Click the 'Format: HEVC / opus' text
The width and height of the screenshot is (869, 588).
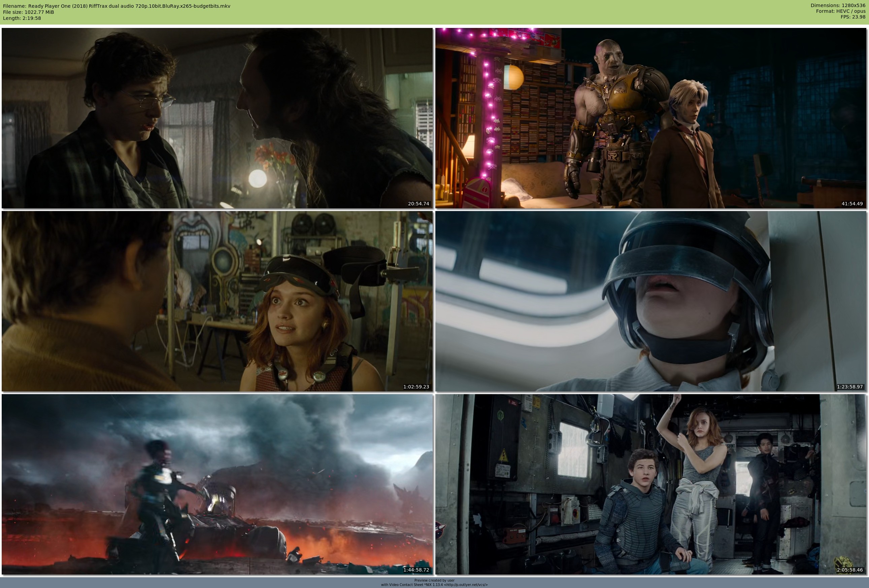pos(841,11)
